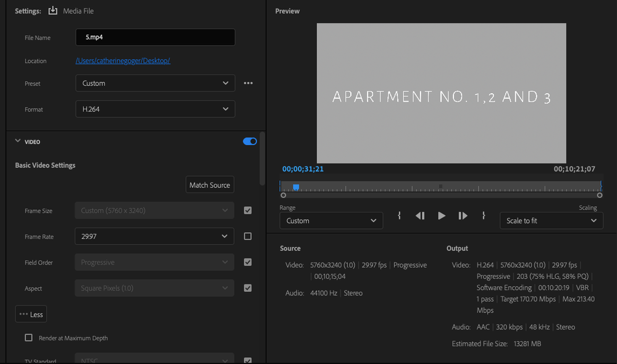This screenshot has width=617, height=364.
Task: Click the File Name field containing 5.mp4
Action: pos(155,37)
